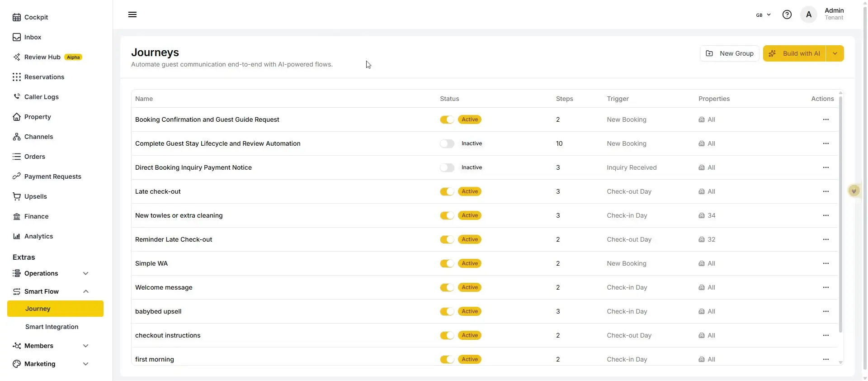Click the floating chat widget icon
Screen dimensions: 868x381
coord(854,191)
